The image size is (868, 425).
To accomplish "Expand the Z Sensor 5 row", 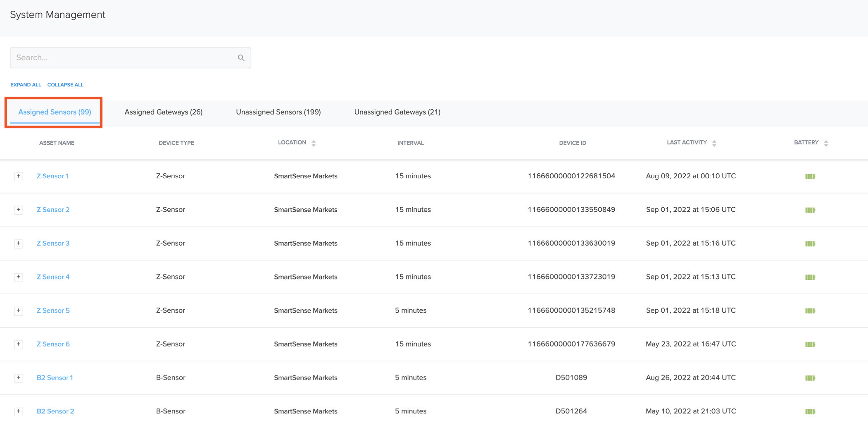I will pyautogui.click(x=19, y=310).
